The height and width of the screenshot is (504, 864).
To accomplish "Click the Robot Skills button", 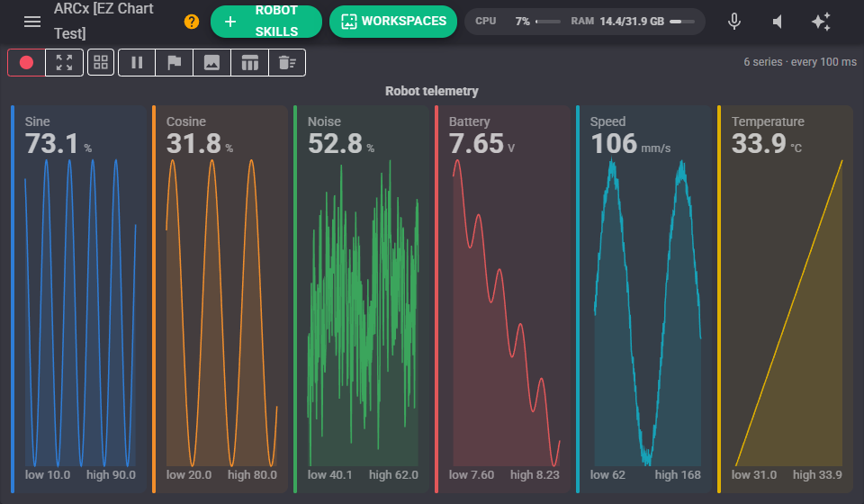I will tap(266, 22).
